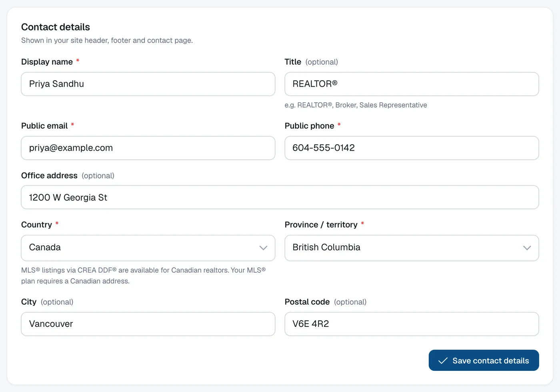Click the Public email label
The width and height of the screenshot is (560, 392).
pos(44,126)
